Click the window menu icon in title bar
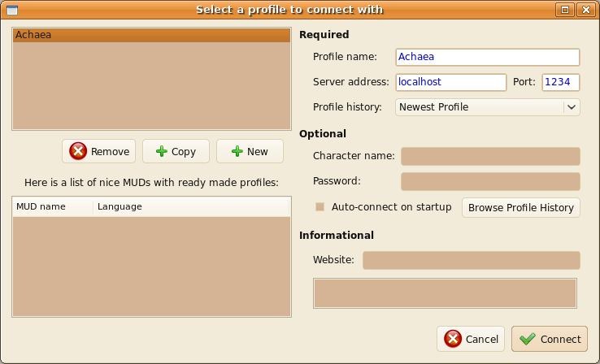 (12, 10)
